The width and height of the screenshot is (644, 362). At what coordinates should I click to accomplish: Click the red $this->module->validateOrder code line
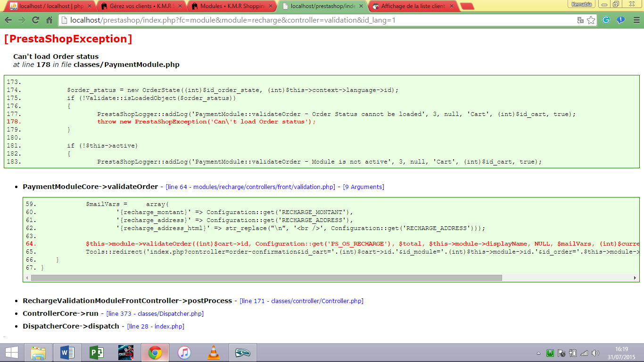pos(362,244)
